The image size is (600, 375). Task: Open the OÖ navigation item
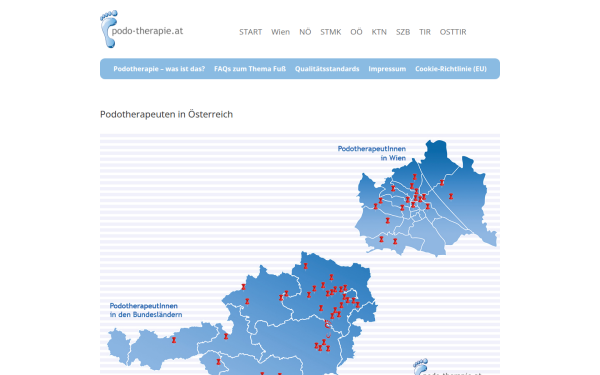coord(356,32)
